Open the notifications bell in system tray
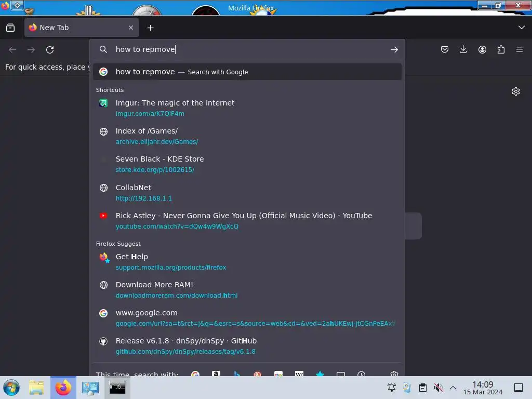 392,388
